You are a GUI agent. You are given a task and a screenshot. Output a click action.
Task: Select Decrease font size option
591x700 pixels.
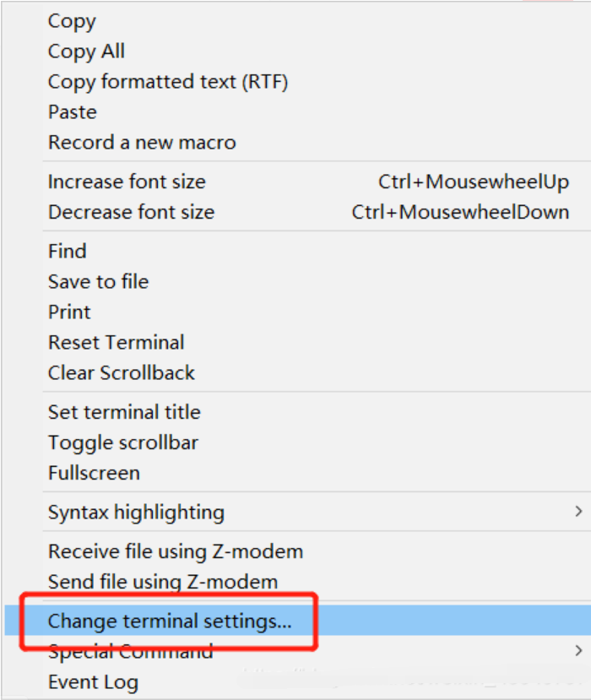point(131,212)
